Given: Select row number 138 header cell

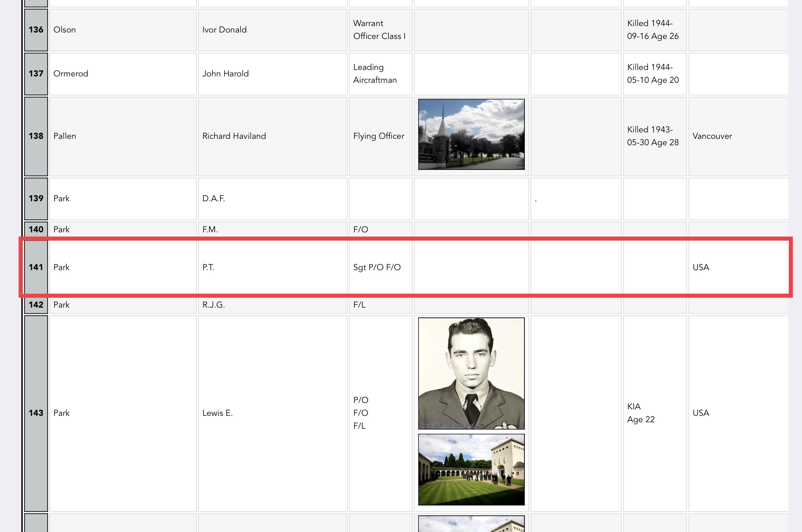Looking at the screenshot, I should coord(36,136).
